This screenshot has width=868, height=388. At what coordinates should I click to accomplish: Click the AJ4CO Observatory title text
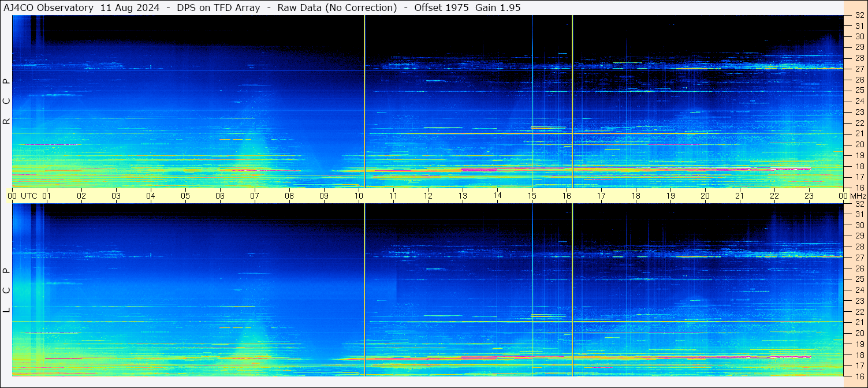point(49,8)
